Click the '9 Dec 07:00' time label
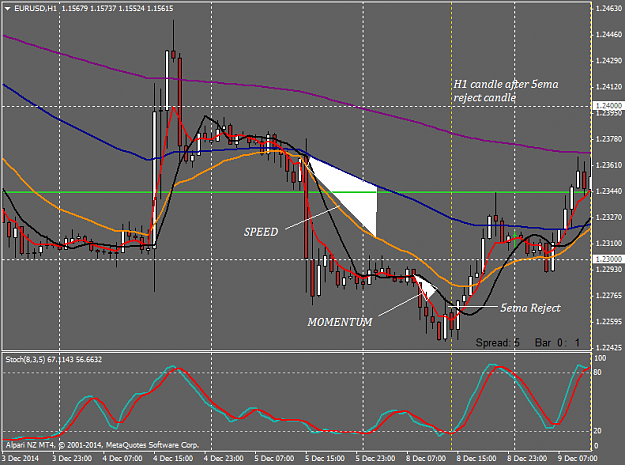 tap(578, 458)
